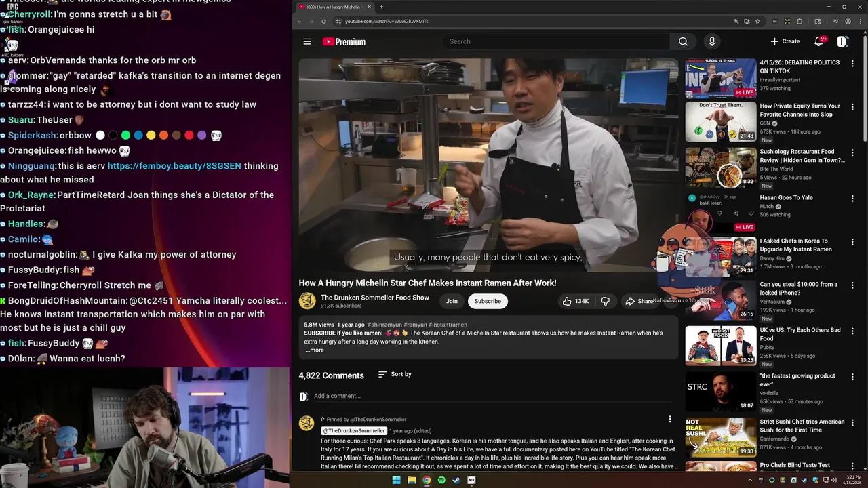Click 'Hasan Goes To Yale' title

[786, 198]
